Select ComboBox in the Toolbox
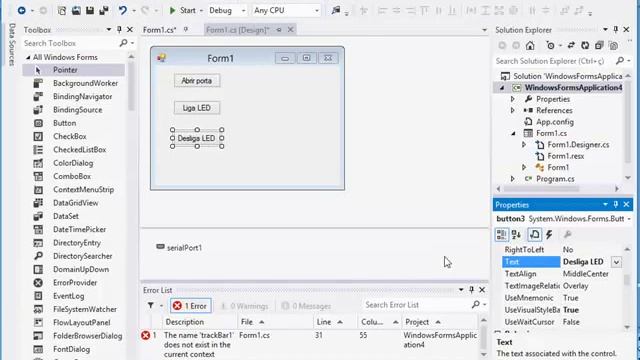640x360 pixels. point(73,176)
